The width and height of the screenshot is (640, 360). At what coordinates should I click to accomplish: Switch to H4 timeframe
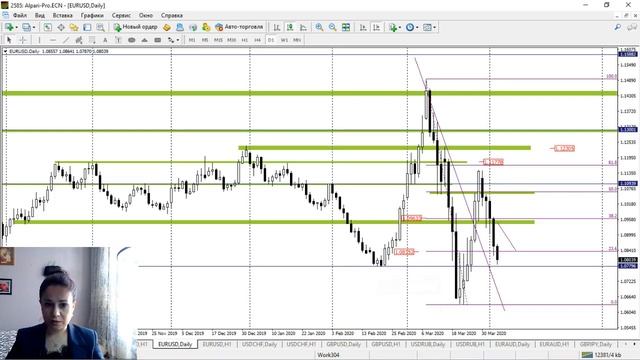258,40
